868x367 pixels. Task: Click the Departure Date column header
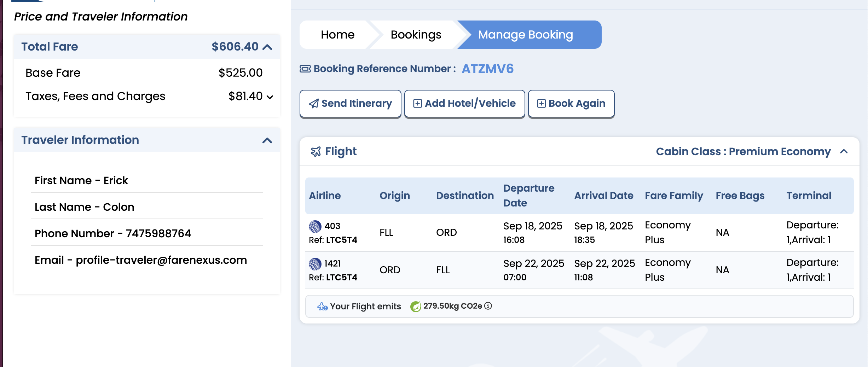click(529, 196)
